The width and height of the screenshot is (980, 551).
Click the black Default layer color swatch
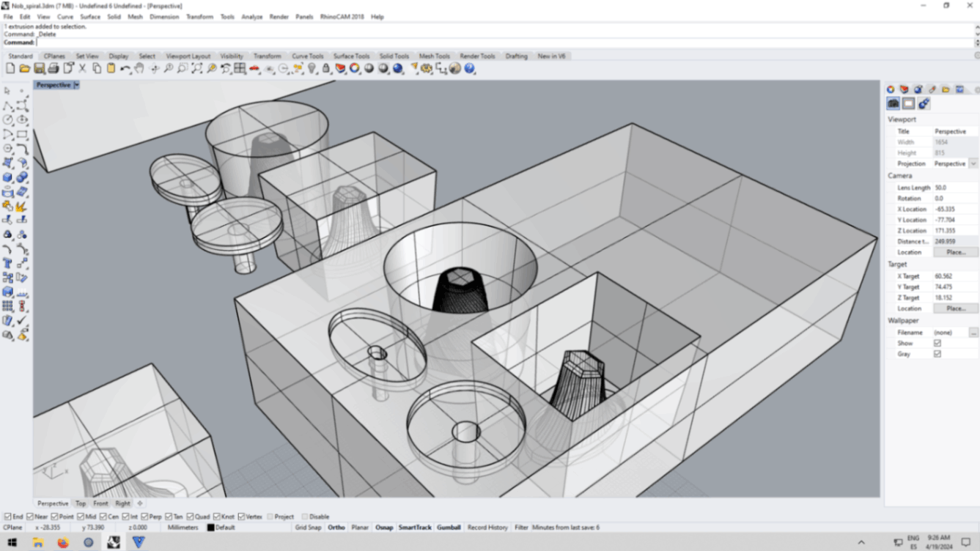pos(210,528)
